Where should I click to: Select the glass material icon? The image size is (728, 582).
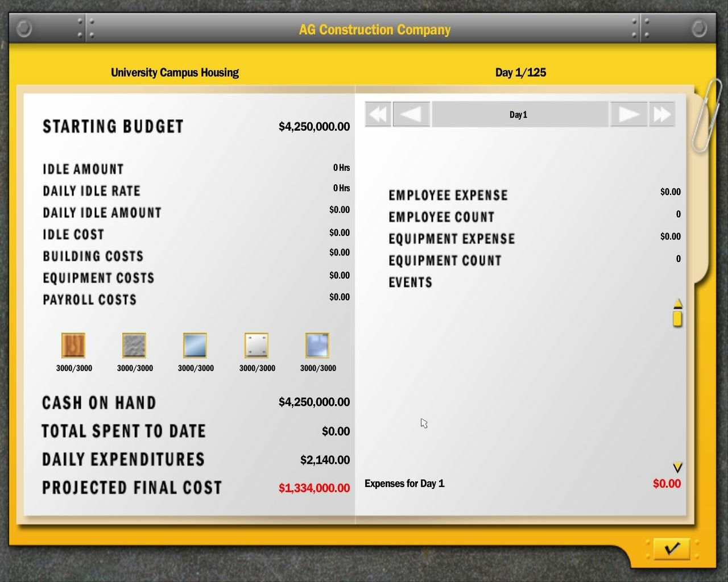195,345
